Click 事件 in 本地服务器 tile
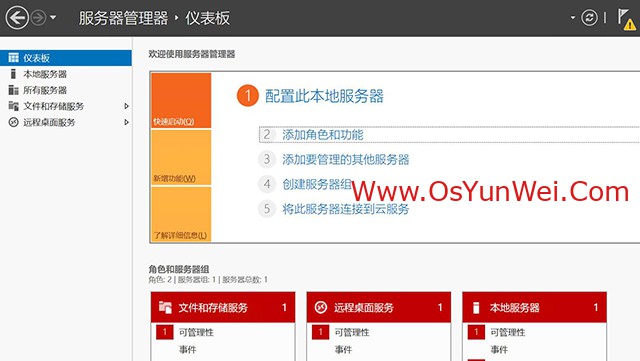This screenshot has height=361, width=640. pyautogui.click(x=499, y=350)
